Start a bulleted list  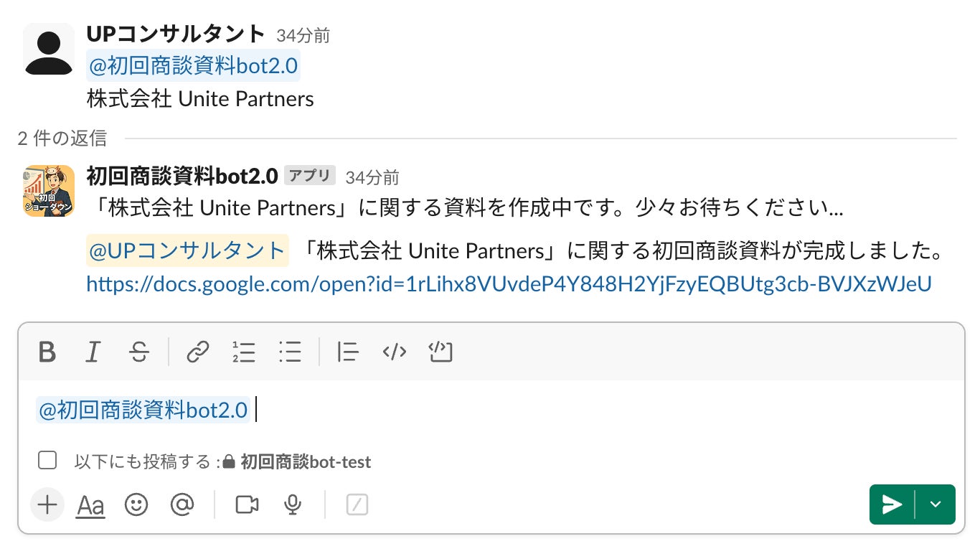(290, 352)
